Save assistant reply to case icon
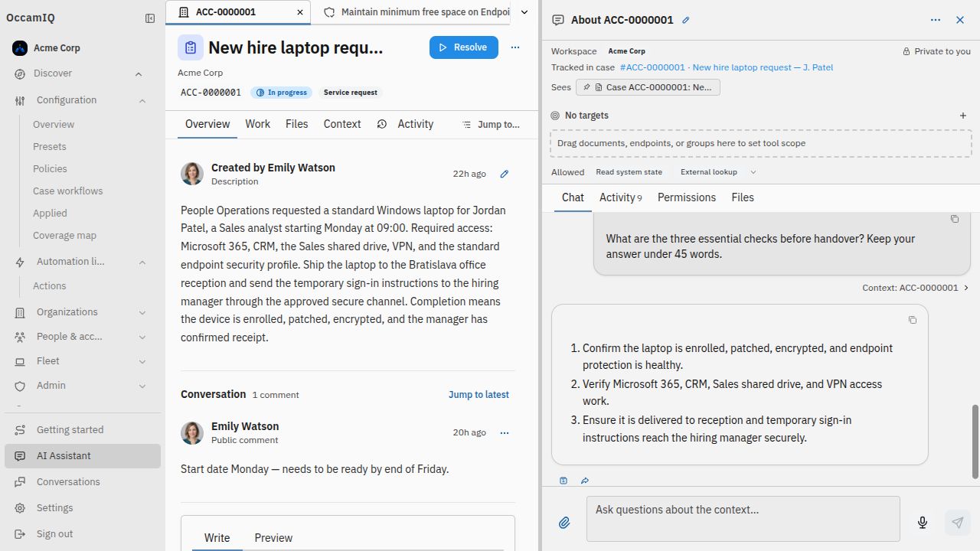This screenshot has width=980, height=551. 563,481
